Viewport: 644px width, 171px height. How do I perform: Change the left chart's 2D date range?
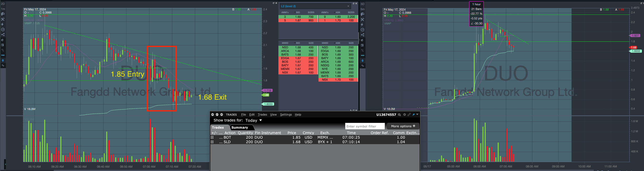coord(3,4)
